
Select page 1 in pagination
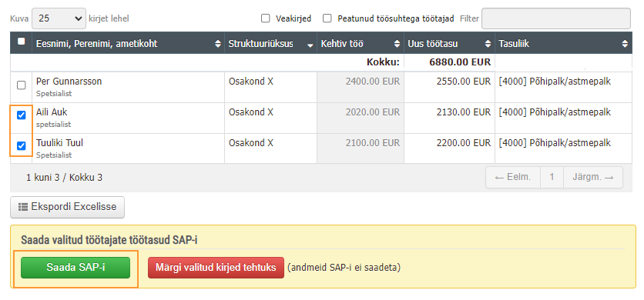coord(552,177)
